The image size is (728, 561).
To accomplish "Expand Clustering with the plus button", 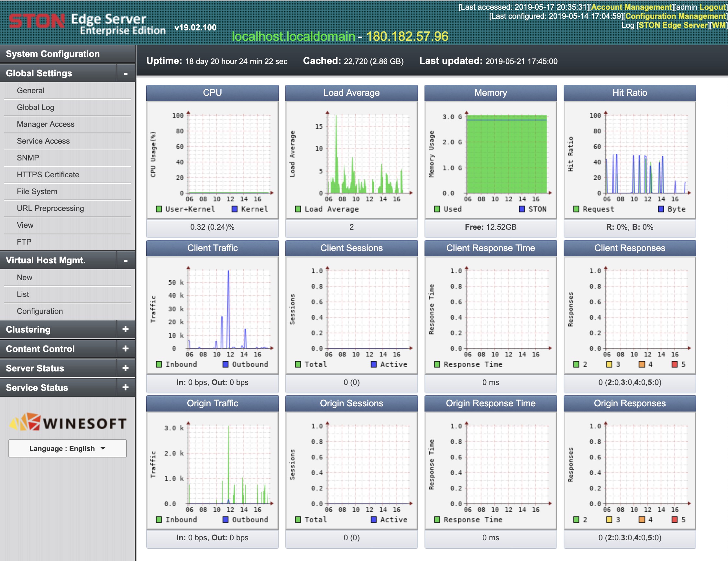I will click(x=126, y=329).
